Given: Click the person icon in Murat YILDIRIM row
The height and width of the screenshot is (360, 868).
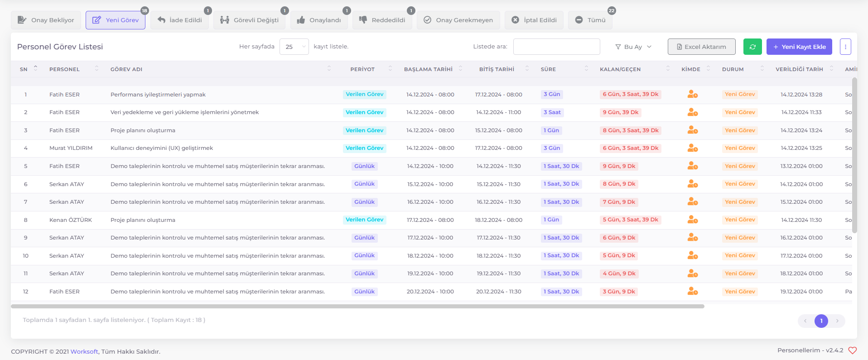Looking at the screenshot, I should [692, 148].
